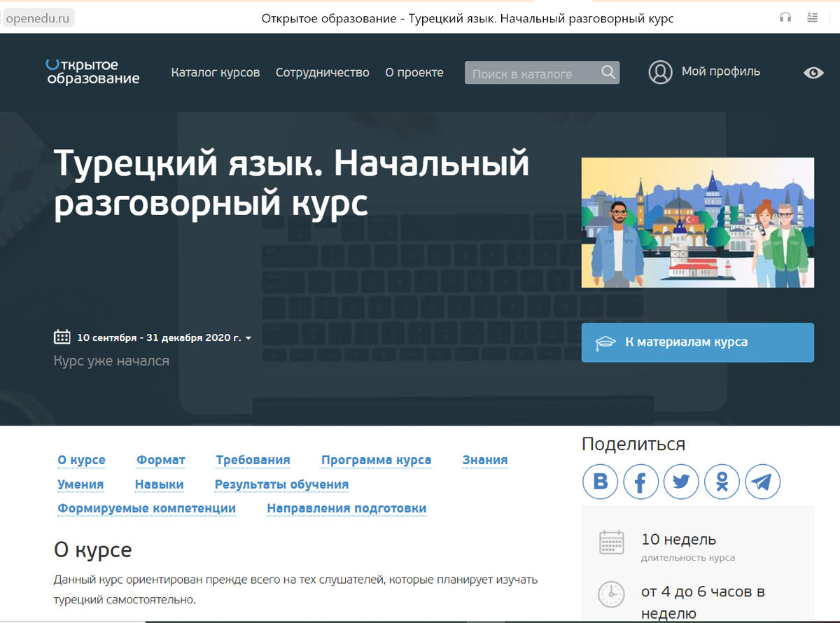The image size is (840, 623).
Task: Click the Facebook share icon
Action: point(640,482)
